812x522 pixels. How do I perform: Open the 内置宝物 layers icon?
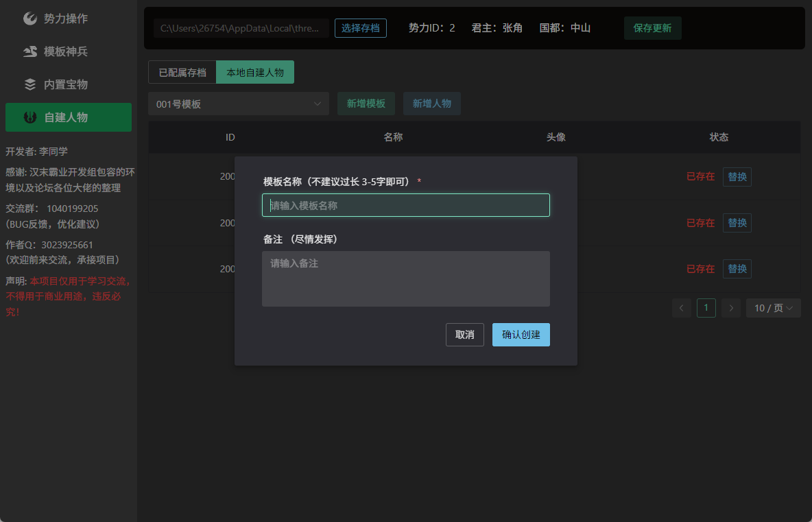[30, 84]
